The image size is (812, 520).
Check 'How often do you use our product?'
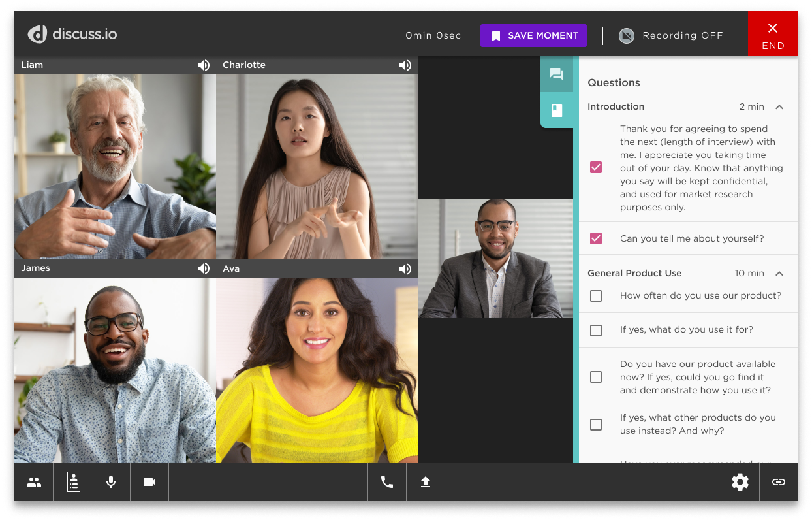[x=596, y=296]
